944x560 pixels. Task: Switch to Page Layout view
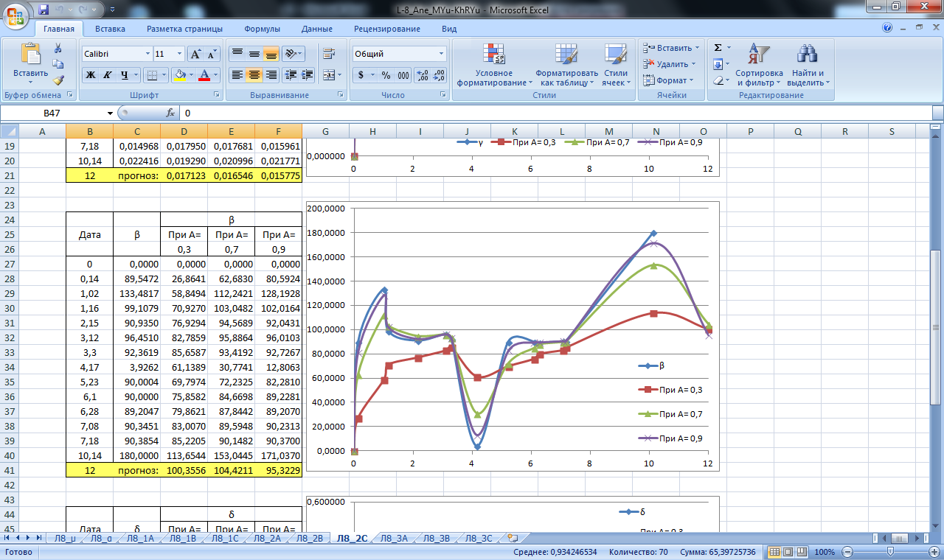tap(788, 552)
